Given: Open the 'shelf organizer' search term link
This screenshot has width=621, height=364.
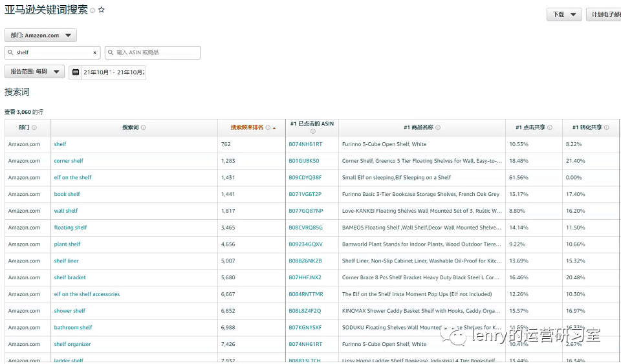Looking at the screenshot, I should [x=72, y=344].
